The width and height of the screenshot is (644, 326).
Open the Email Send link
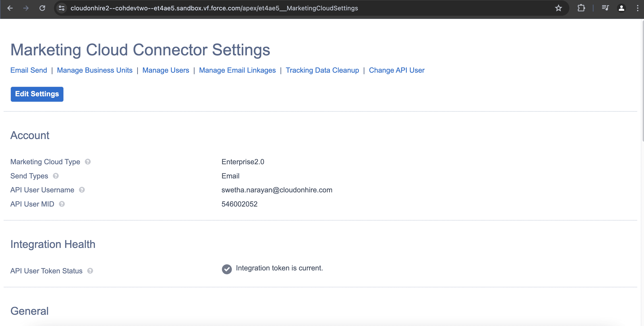click(29, 70)
